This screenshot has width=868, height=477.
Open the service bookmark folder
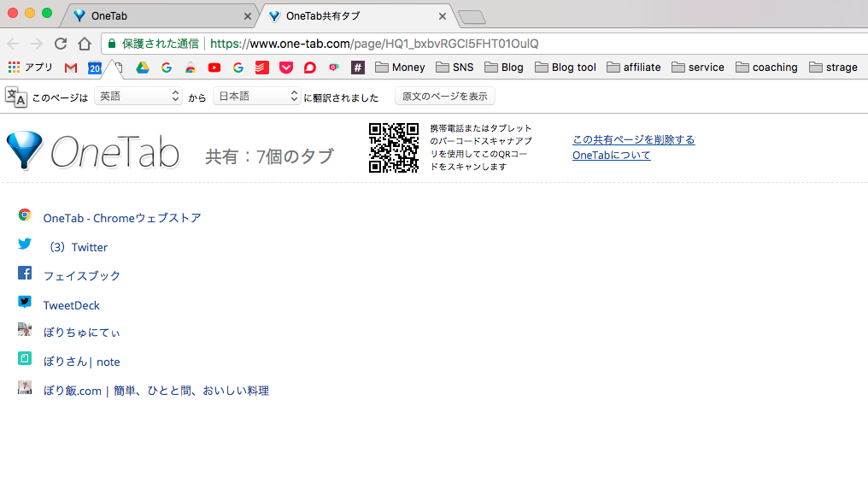pos(697,68)
